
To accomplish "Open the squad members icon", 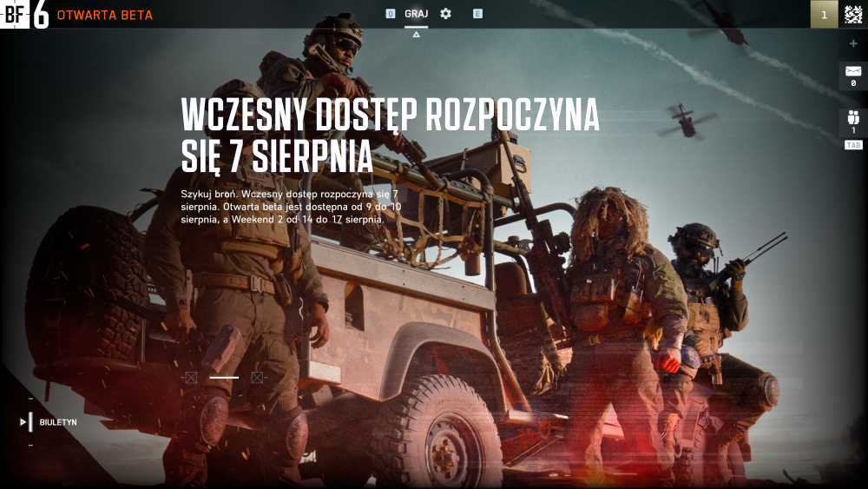I will pos(853,117).
